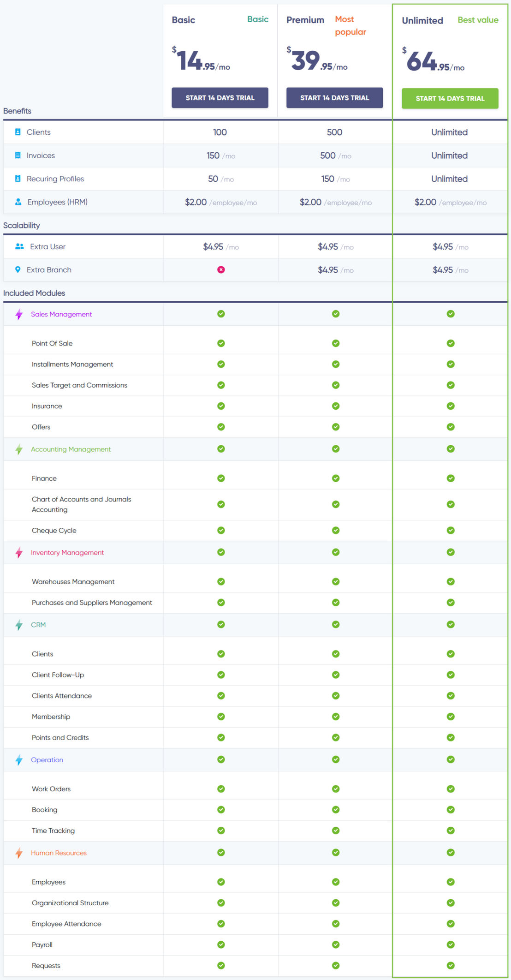This screenshot has width=511, height=980.
Task: Click the Basic Clients value 100
Action: 220,132
